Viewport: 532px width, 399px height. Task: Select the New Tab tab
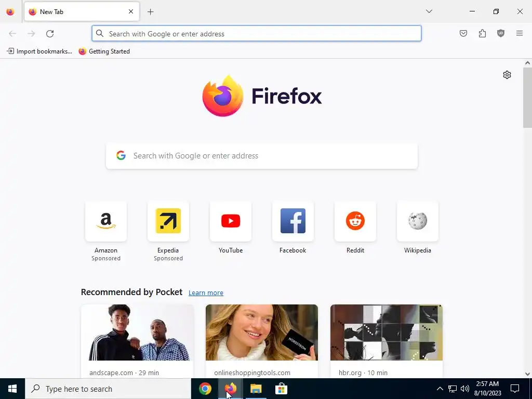82,11
